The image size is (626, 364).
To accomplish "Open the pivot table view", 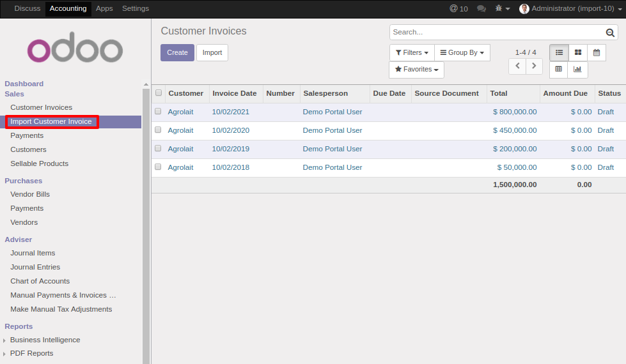I will click(559, 70).
